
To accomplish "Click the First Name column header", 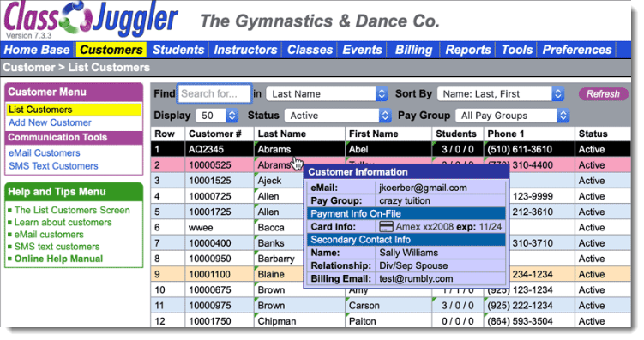I will point(373,134).
